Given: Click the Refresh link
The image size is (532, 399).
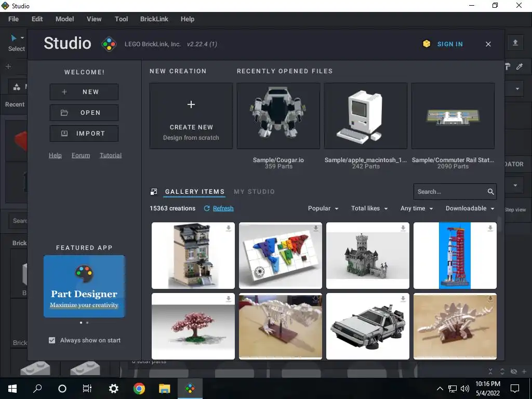Looking at the screenshot, I should click(223, 208).
